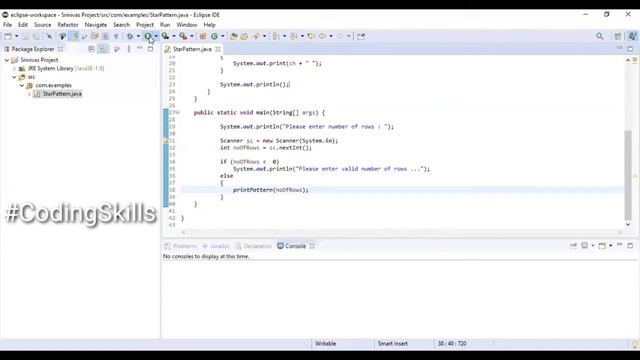The image size is (640, 360).
Task: Click the Debug bug icon in toolbar
Action: (x=130, y=36)
